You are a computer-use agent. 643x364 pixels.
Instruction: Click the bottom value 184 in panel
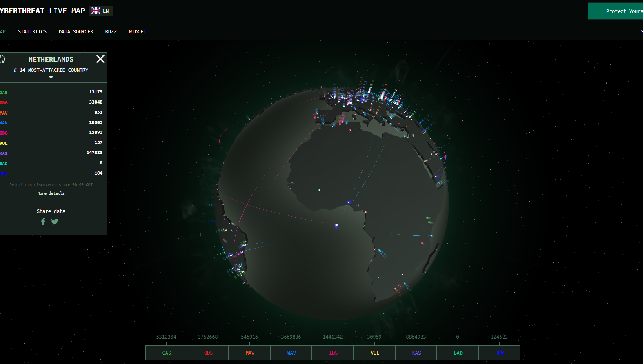coord(98,173)
